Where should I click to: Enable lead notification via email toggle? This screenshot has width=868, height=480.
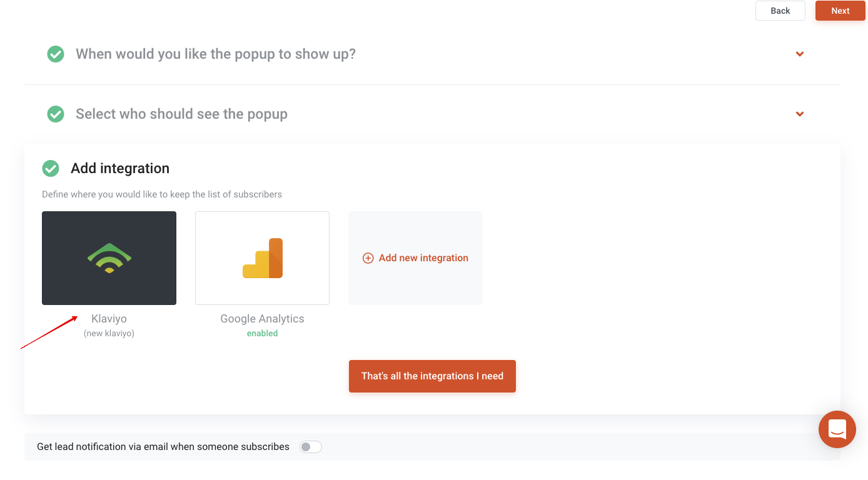coord(311,447)
